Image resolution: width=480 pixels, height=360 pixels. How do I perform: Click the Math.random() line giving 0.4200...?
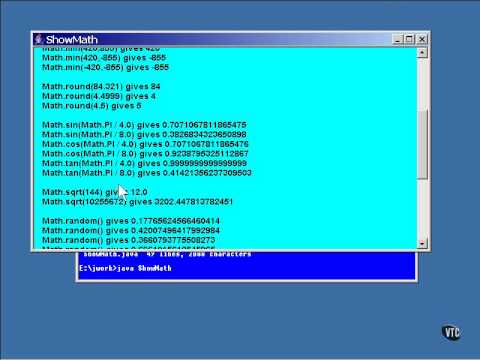[x=131, y=231]
